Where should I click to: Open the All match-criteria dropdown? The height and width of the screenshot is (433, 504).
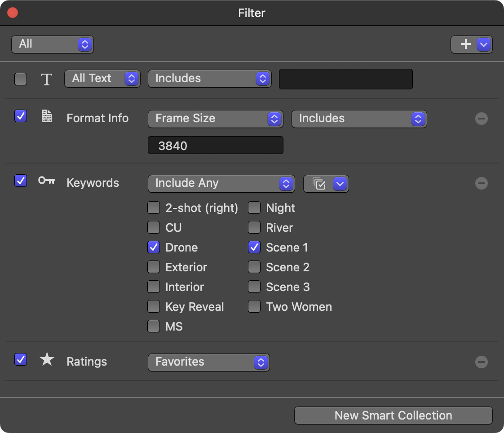point(53,44)
